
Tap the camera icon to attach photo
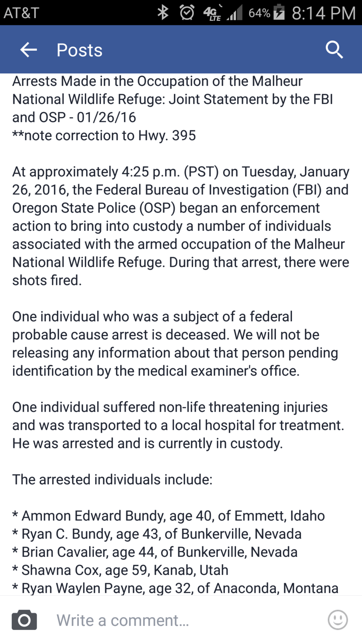click(x=24, y=620)
